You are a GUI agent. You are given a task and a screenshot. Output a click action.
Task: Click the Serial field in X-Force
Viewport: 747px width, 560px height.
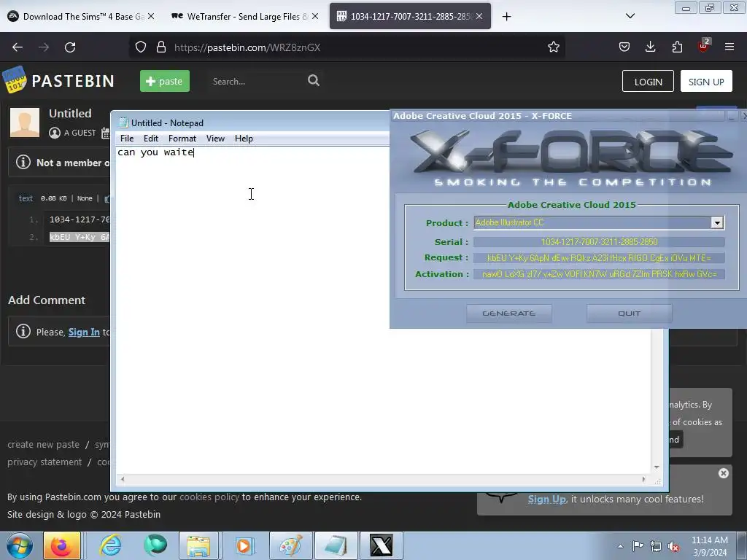599,242
